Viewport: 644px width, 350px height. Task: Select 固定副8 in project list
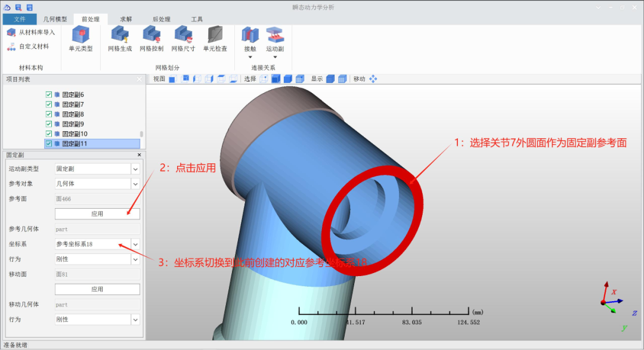pyautogui.click(x=73, y=114)
